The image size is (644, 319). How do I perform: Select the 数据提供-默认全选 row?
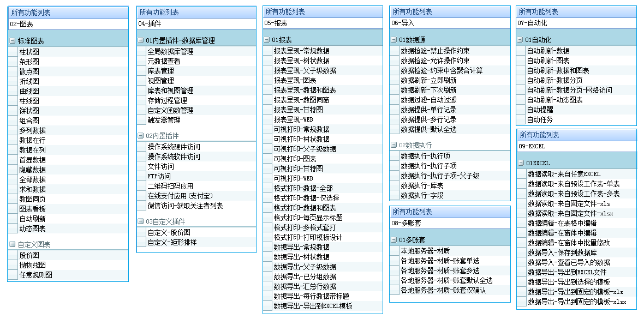click(x=450, y=129)
